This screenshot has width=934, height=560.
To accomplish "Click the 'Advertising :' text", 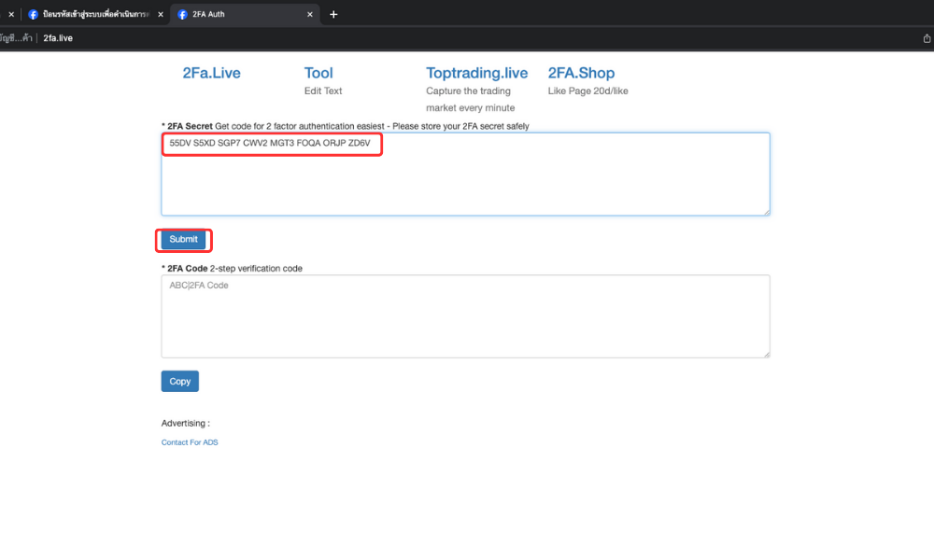I will pos(185,423).
